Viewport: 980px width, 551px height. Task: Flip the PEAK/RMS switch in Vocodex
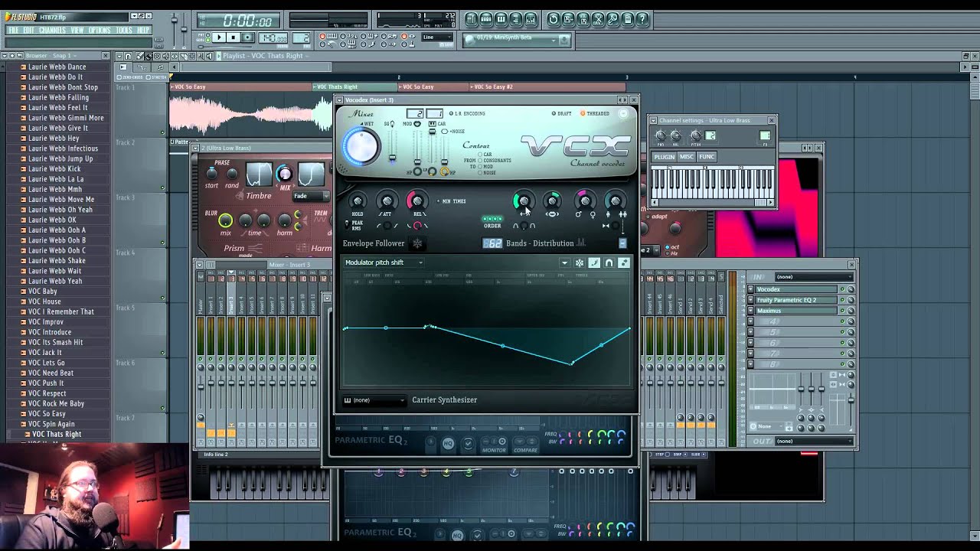347,225
